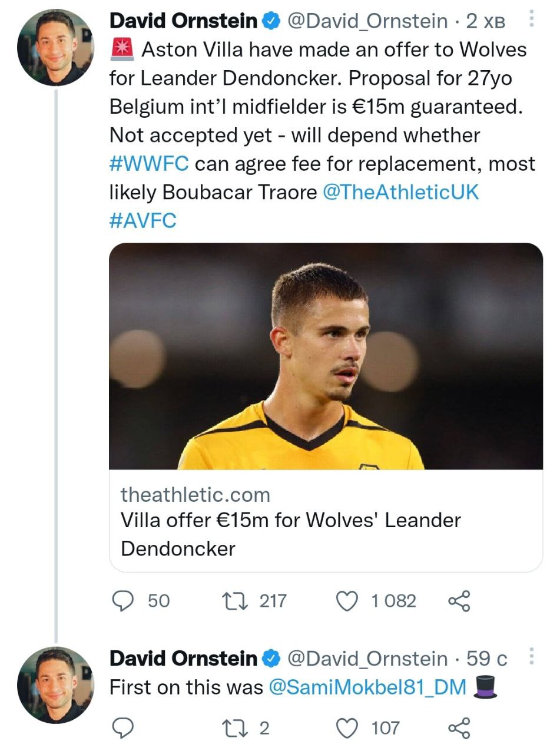Reply to the Aston Villa offer tweet
This screenshot has width=560, height=754.
click(x=122, y=601)
